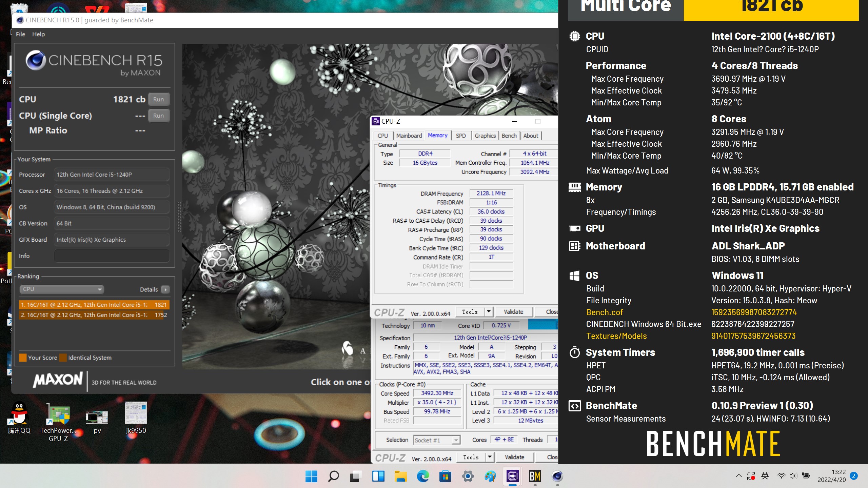
Task: Click the CPU-Z title bar icon
Action: (x=376, y=121)
